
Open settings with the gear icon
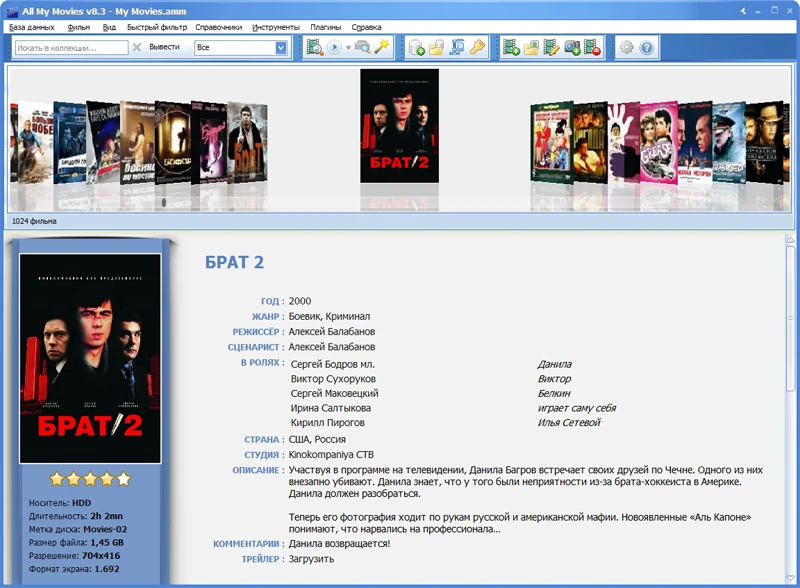tap(627, 47)
